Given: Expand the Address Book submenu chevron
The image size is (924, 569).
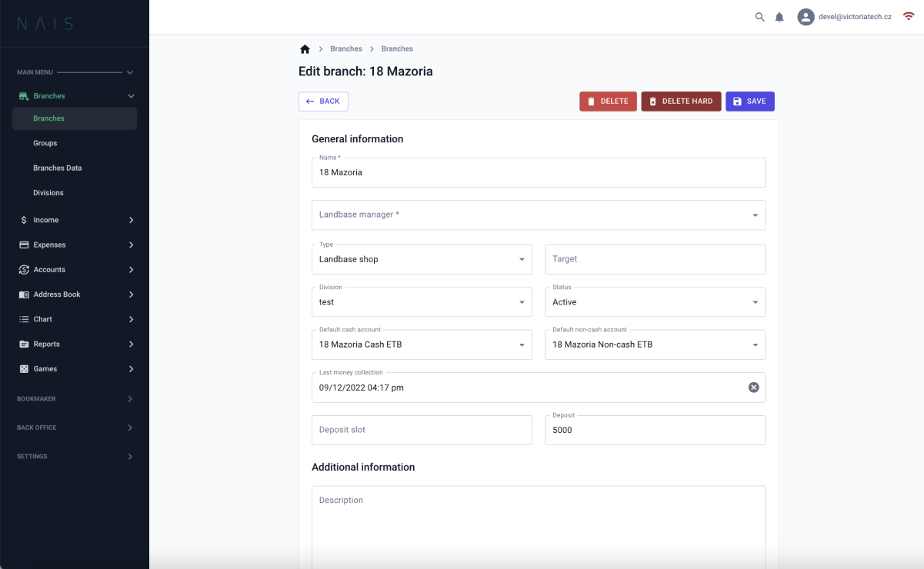Looking at the screenshot, I should [x=131, y=294].
